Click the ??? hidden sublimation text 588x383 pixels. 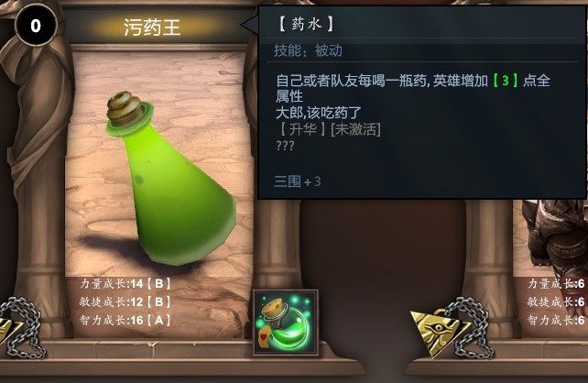click(x=286, y=146)
